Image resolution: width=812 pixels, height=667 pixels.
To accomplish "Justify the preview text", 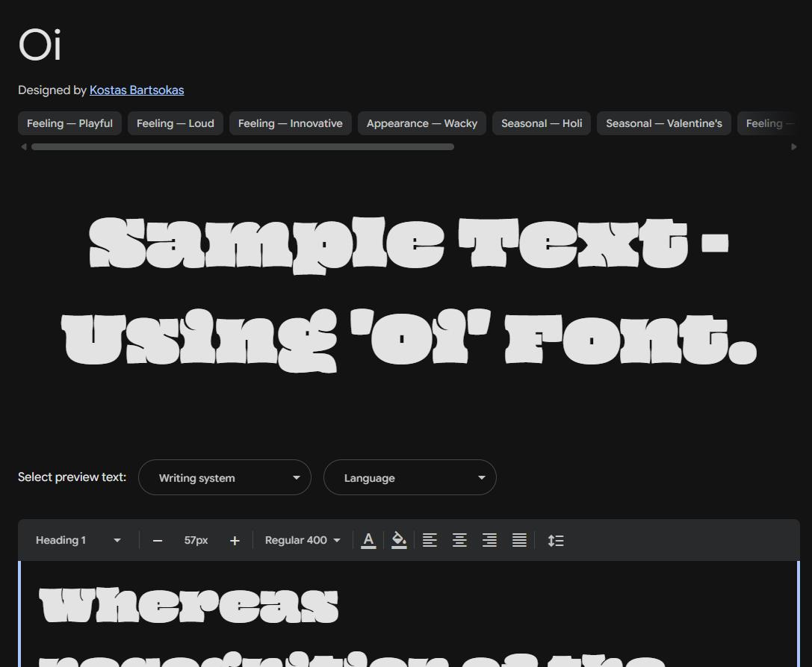I will click(x=519, y=540).
